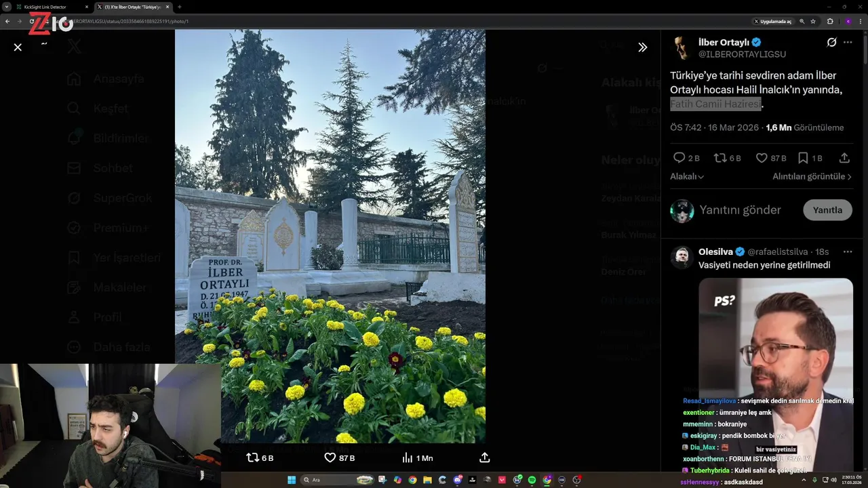Click the Yanıtını gönder reply field

click(x=741, y=210)
